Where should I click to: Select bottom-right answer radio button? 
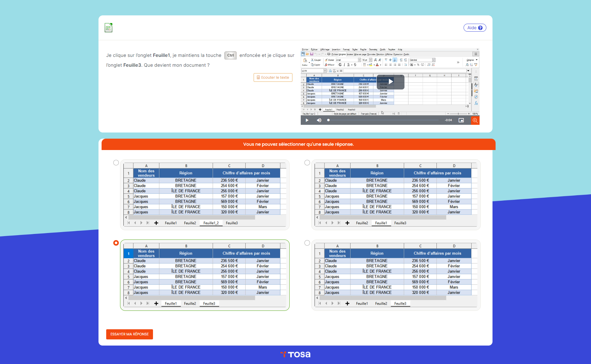(x=307, y=243)
